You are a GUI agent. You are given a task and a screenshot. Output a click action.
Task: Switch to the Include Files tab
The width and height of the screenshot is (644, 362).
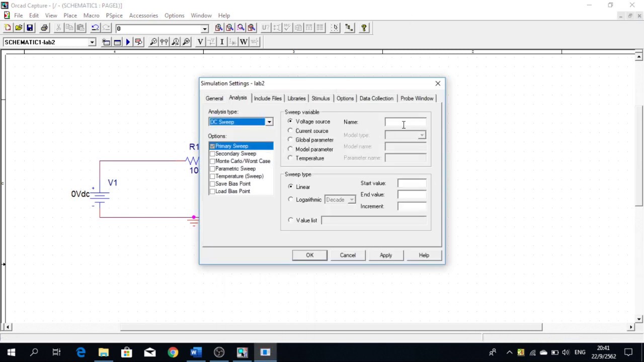tap(268, 99)
